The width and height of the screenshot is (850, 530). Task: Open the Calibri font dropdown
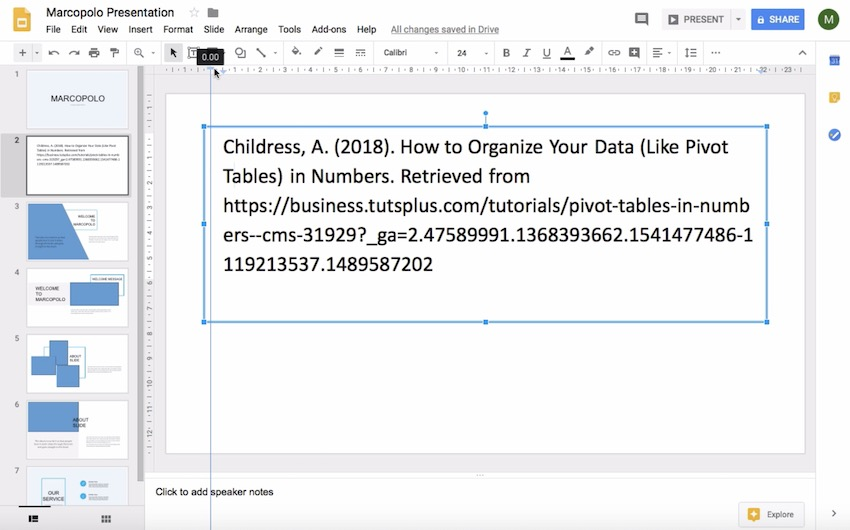coord(411,53)
